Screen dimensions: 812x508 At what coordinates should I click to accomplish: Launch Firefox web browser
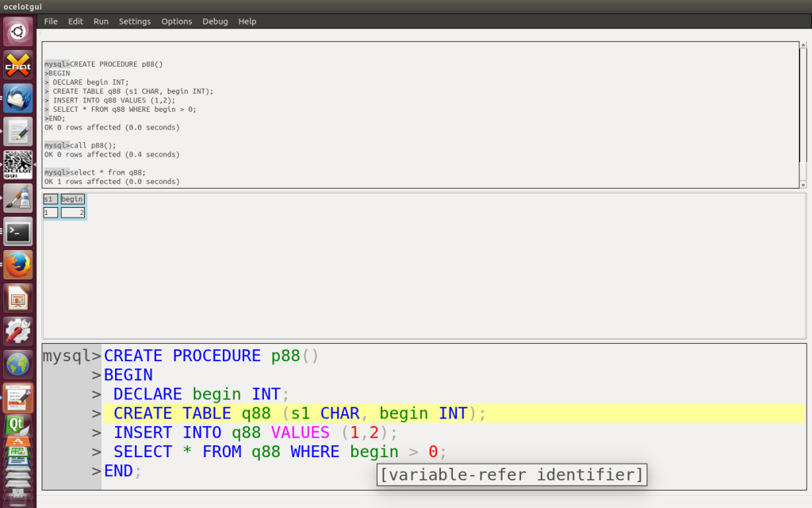17,265
